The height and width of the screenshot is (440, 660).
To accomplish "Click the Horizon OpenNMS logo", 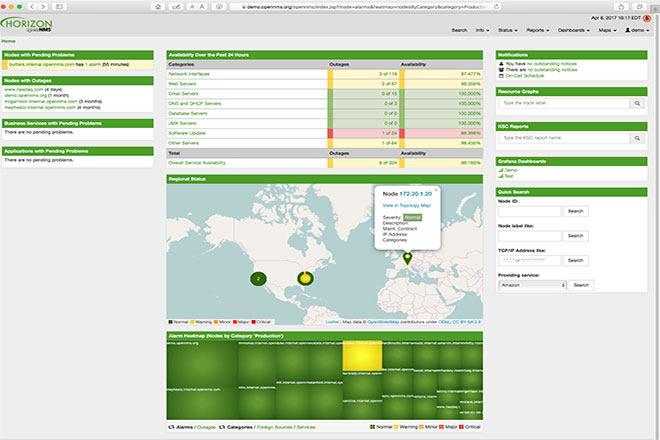I will coord(27,25).
